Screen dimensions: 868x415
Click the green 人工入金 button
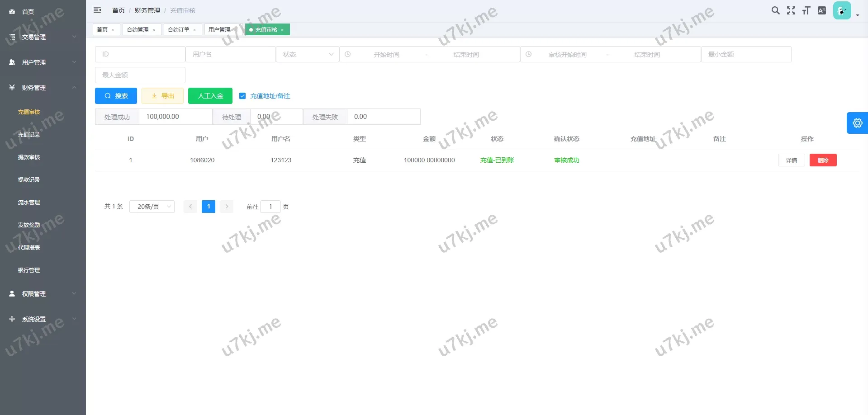(x=210, y=96)
